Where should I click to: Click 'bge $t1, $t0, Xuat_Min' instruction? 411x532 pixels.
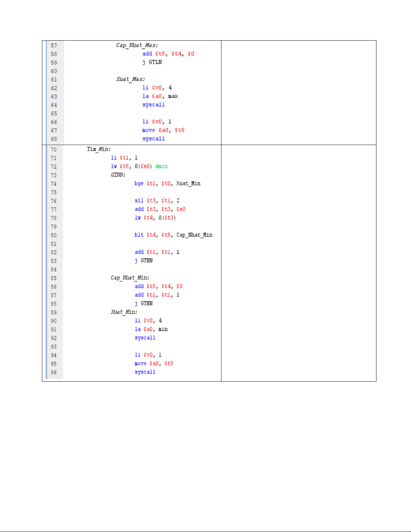point(167,184)
